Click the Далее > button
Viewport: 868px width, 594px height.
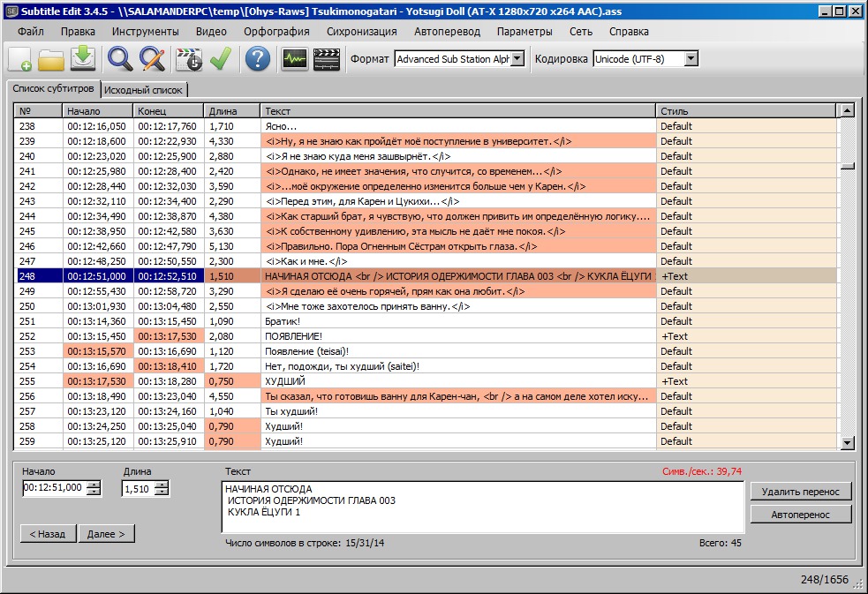tap(106, 533)
